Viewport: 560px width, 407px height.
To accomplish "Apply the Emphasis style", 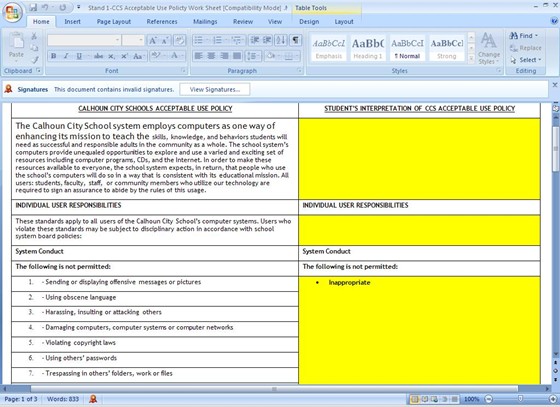I will (x=329, y=48).
